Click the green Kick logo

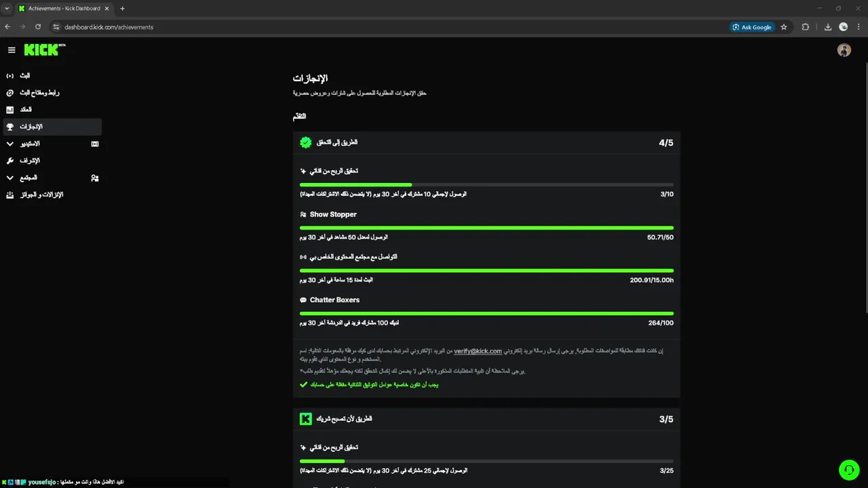pos(42,49)
